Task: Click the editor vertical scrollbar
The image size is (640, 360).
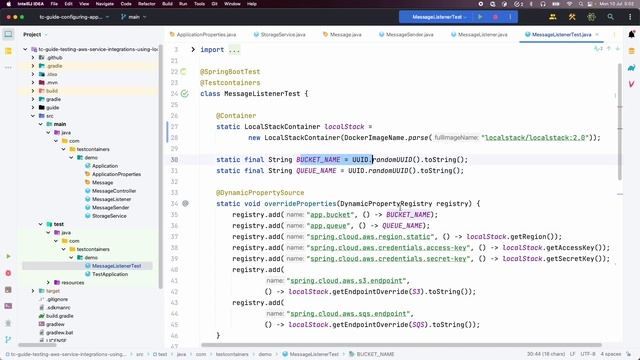Action: tap(620, 121)
